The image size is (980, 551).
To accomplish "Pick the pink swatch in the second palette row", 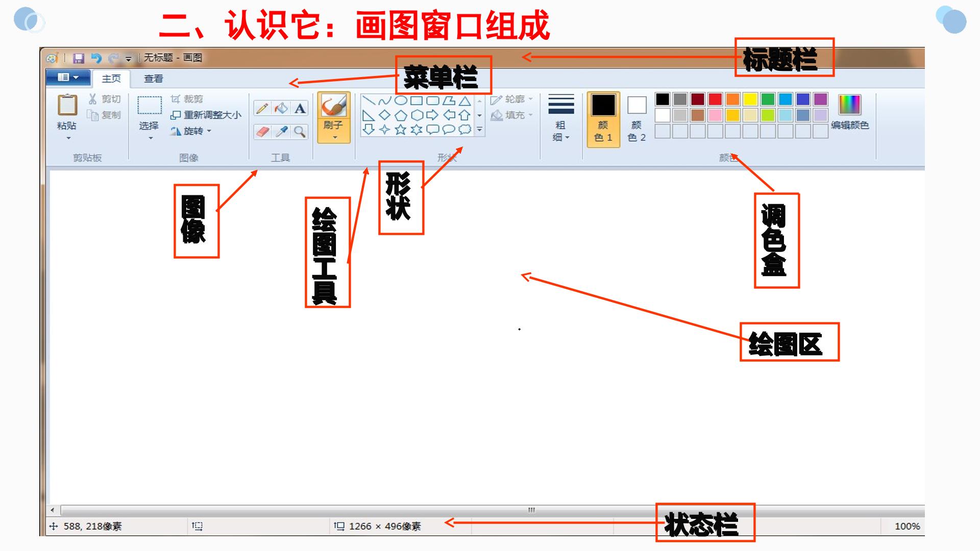I will [x=715, y=115].
